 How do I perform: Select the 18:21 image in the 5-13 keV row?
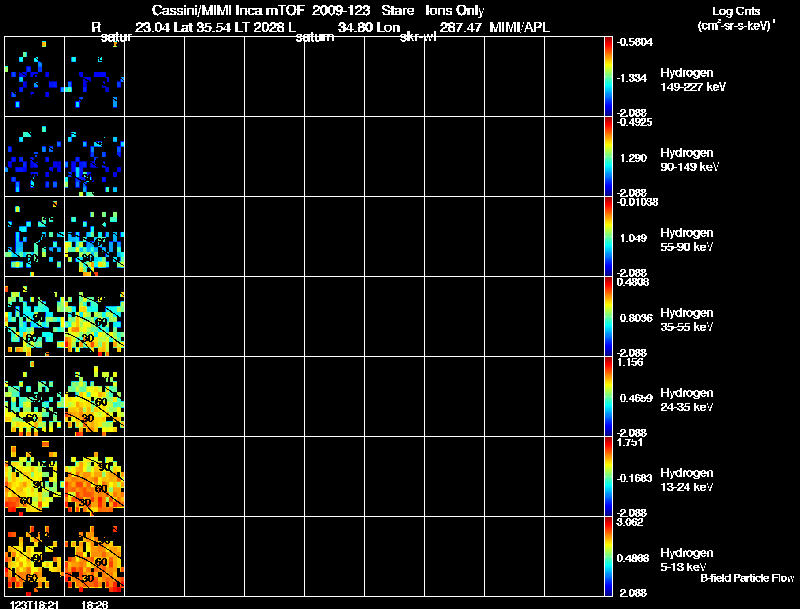[x=35, y=557]
